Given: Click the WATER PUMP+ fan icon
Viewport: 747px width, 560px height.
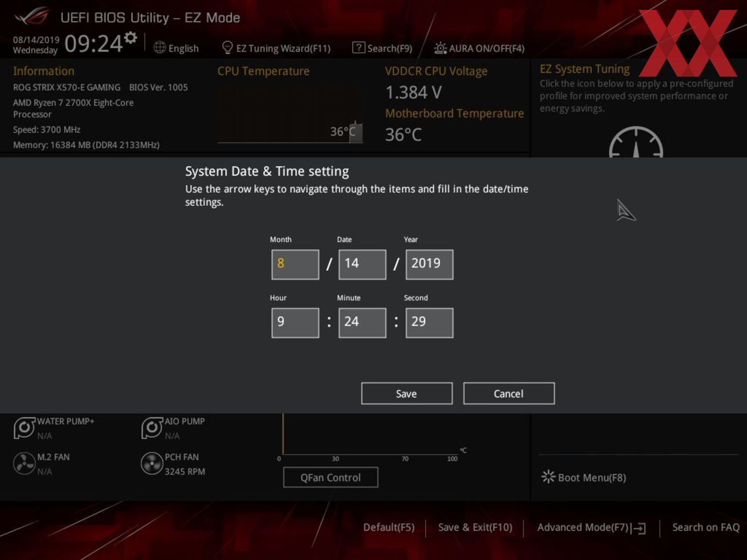Looking at the screenshot, I should click(x=24, y=428).
